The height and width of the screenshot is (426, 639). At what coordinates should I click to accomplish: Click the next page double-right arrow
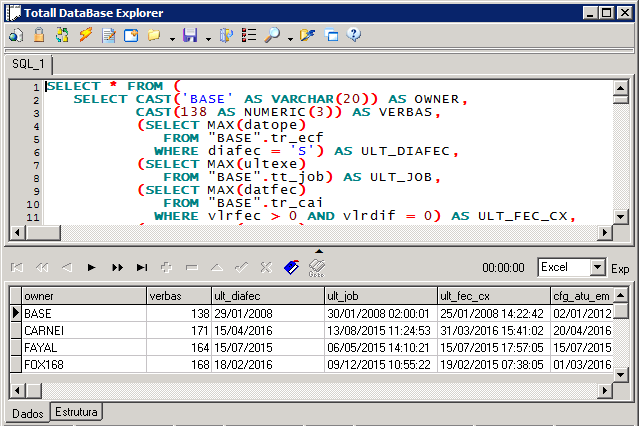[x=117, y=267]
